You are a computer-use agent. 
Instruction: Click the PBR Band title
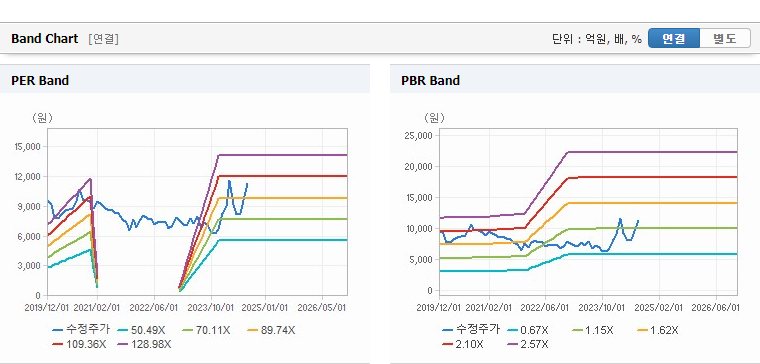click(x=430, y=80)
